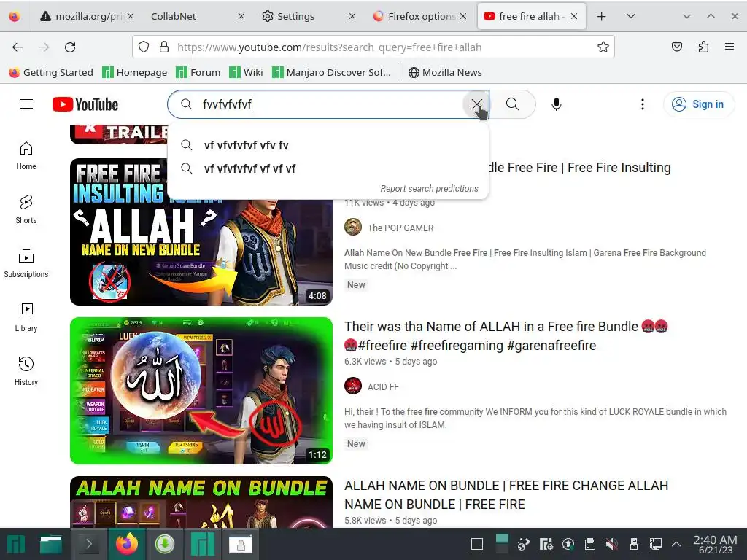The image size is (747, 560).
Task: Show hidden system tray icons arrow
Action: 676,544
